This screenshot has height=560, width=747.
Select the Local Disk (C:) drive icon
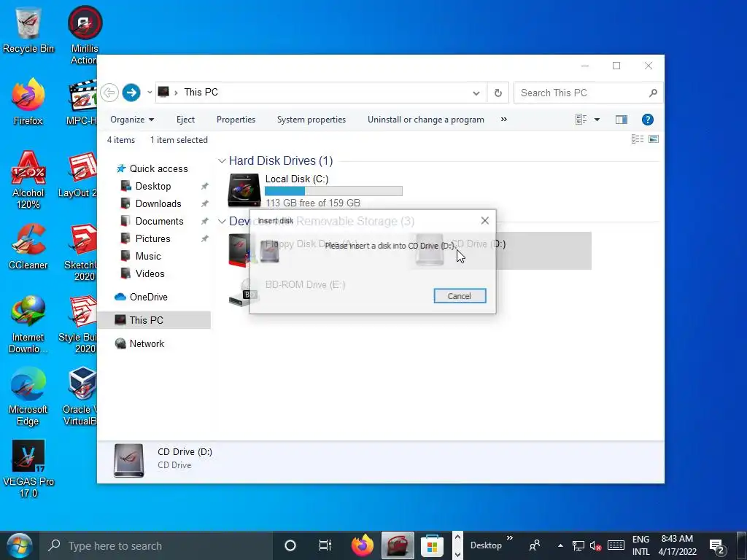(x=244, y=190)
